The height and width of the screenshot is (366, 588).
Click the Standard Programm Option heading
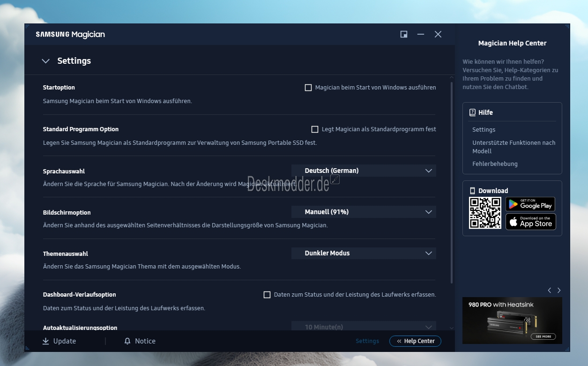point(81,129)
